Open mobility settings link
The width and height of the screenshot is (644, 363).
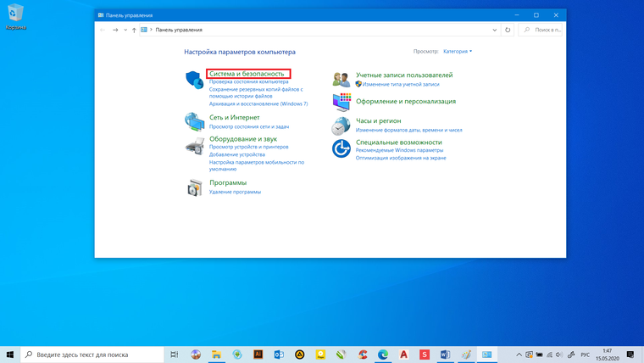click(257, 165)
